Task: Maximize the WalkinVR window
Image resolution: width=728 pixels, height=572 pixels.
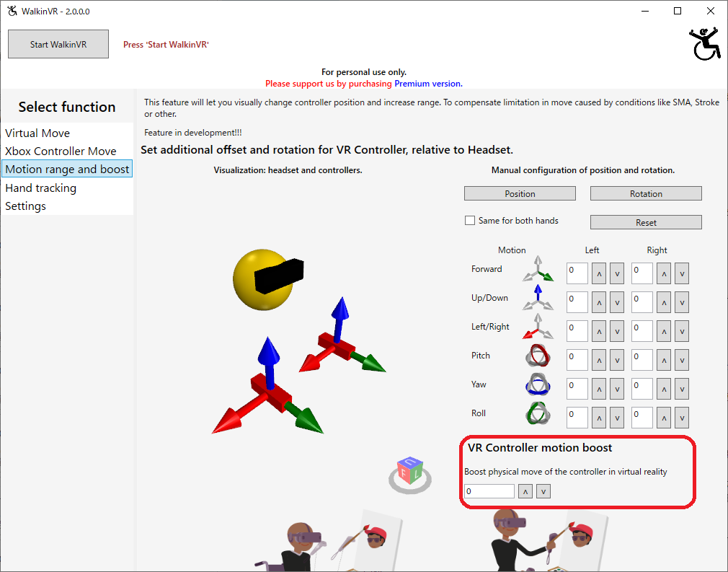Action: (x=678, y=11)
